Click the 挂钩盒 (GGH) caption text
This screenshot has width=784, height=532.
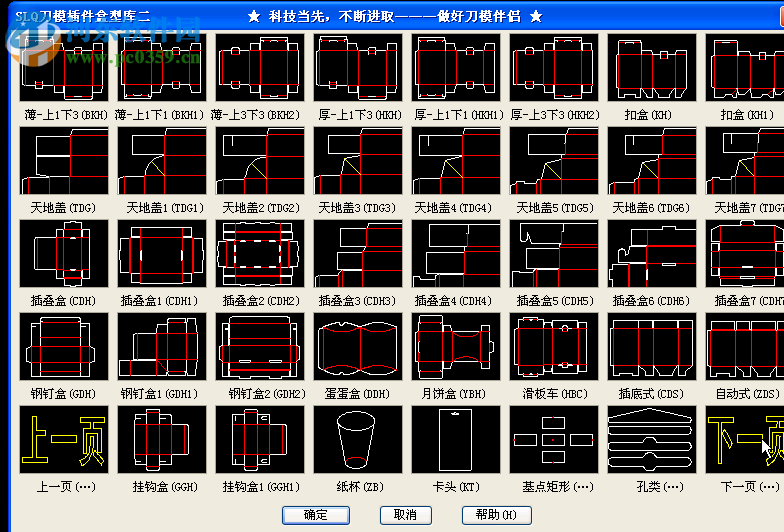coord(165,486)
